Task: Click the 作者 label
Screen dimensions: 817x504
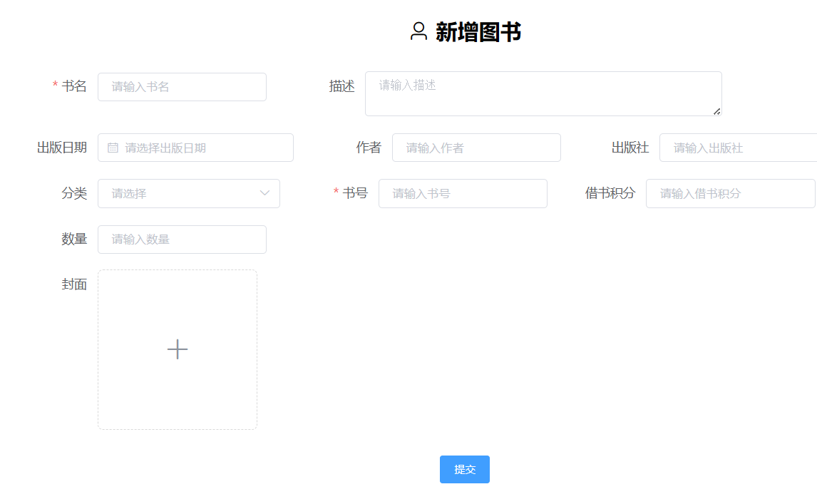Action: pyautogui.click(x=369, y=148)
